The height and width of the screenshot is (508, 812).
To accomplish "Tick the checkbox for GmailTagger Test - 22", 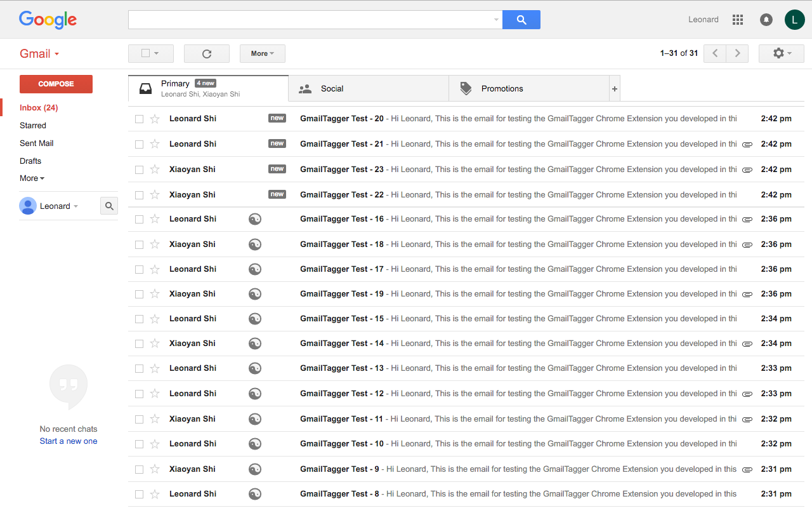I will point(139,195).
